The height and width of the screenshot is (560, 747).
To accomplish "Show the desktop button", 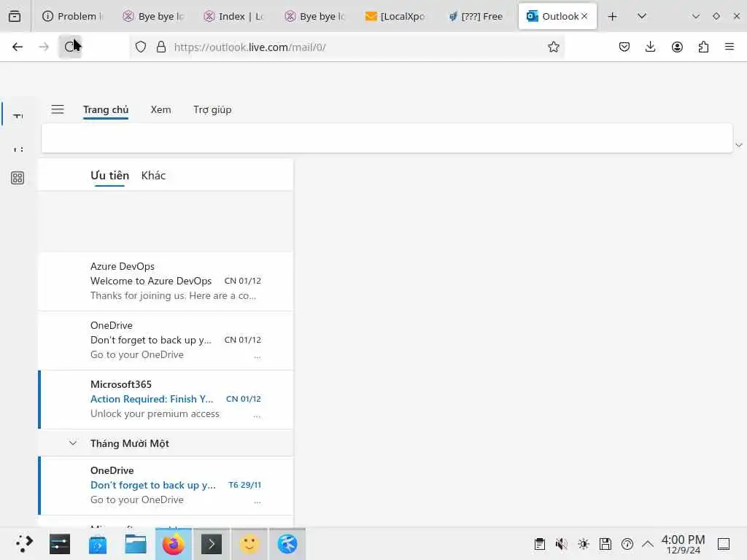I will [x=724, y=544].
